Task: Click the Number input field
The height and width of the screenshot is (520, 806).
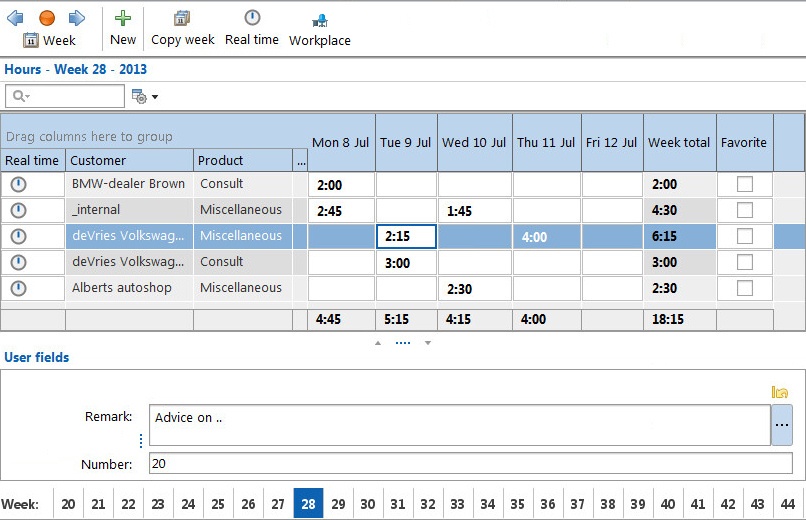Action: pyautogui.click(x=470, y=463)
